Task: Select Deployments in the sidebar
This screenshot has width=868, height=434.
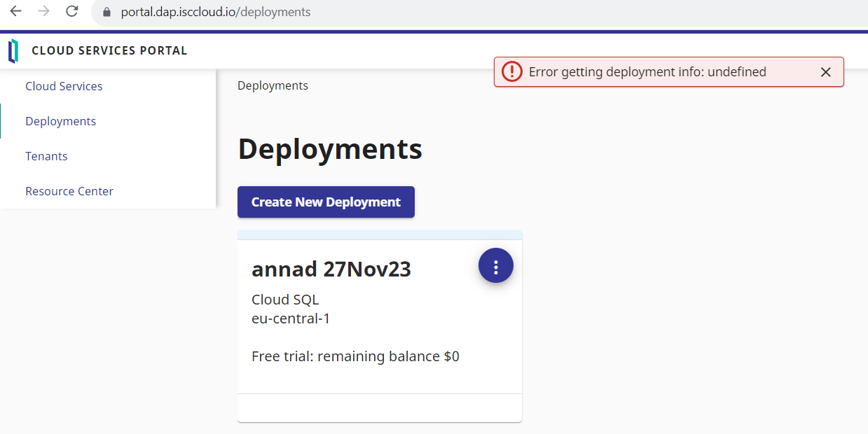Action: [60, 121]
